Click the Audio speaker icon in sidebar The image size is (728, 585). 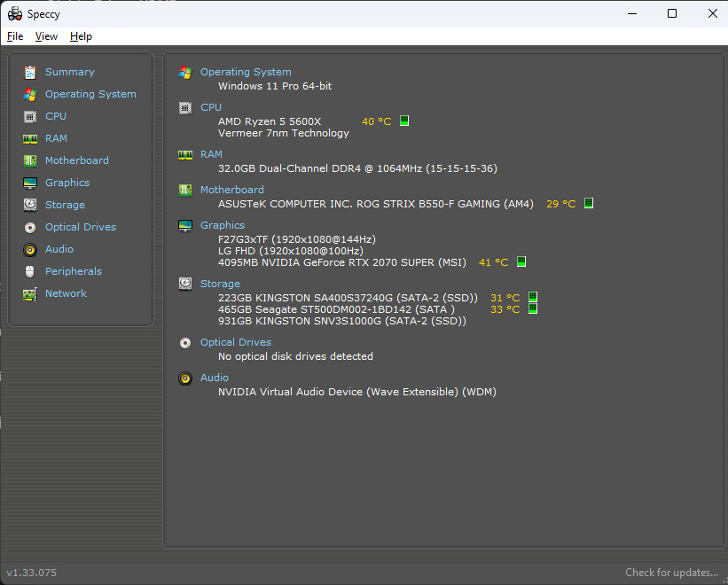coord(30,249)
